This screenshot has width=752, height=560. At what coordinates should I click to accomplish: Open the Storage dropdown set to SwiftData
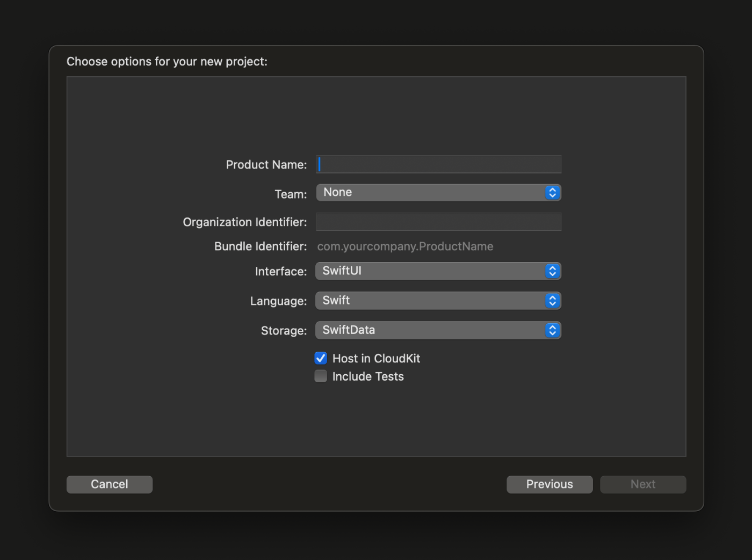coord(438,330)
